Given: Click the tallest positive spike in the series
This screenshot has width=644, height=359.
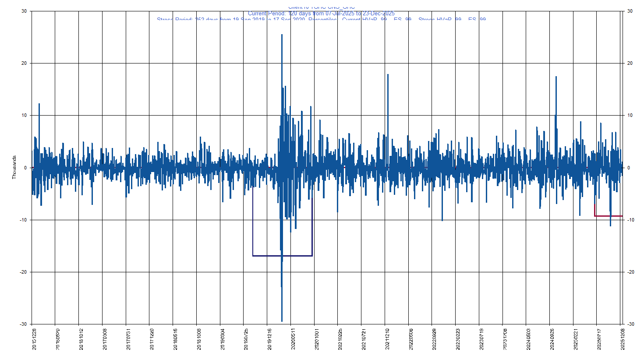Looking at the screenshot, I should pyautogui.click(x=282, y=36).
